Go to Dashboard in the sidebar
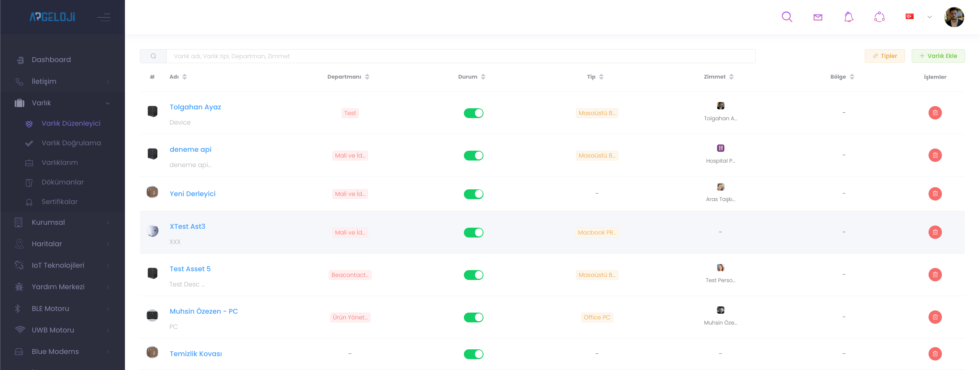 coord(51,60)
